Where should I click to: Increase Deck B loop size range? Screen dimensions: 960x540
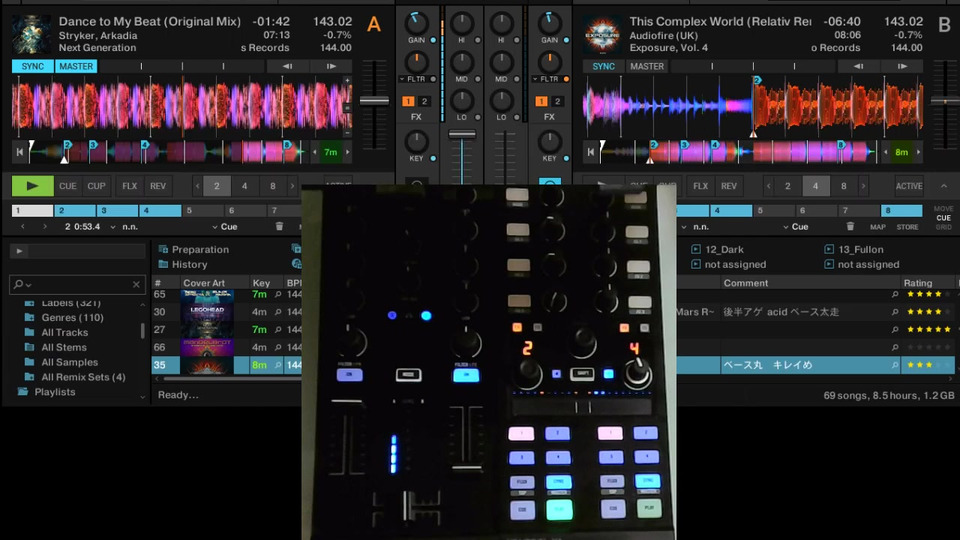click(863, 186)
